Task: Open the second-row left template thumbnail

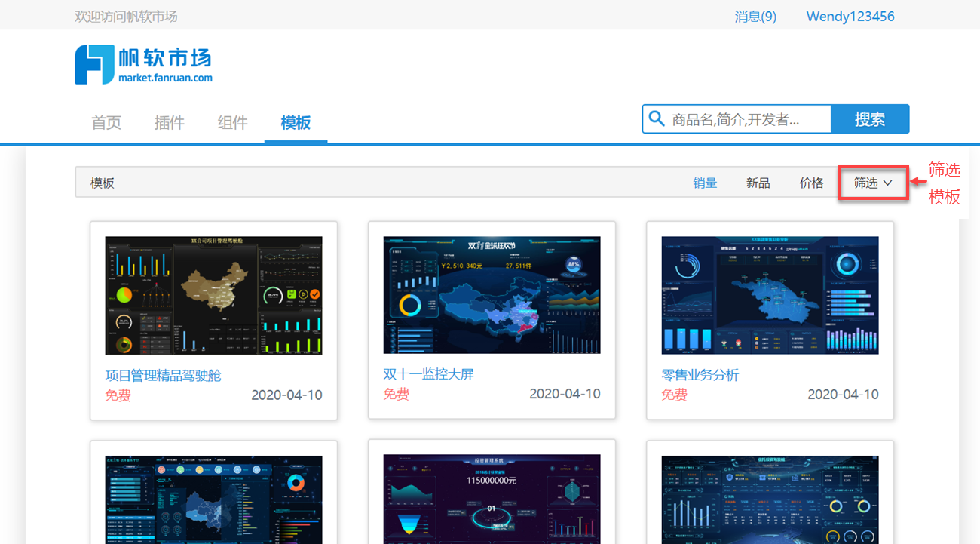Action: pyautogui.click(x=213, y=499)
